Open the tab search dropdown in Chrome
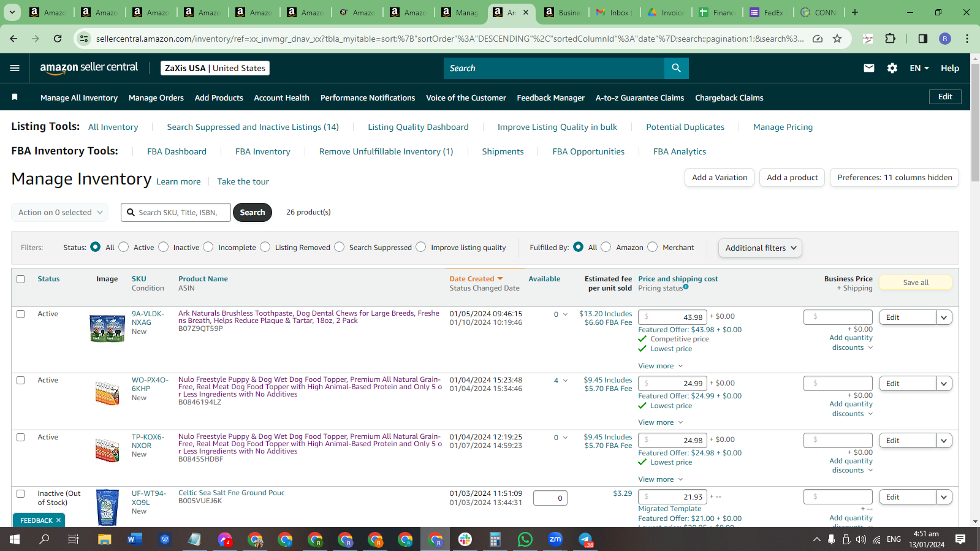Viewport: 980px width, 551px height. tap(12, 12)
